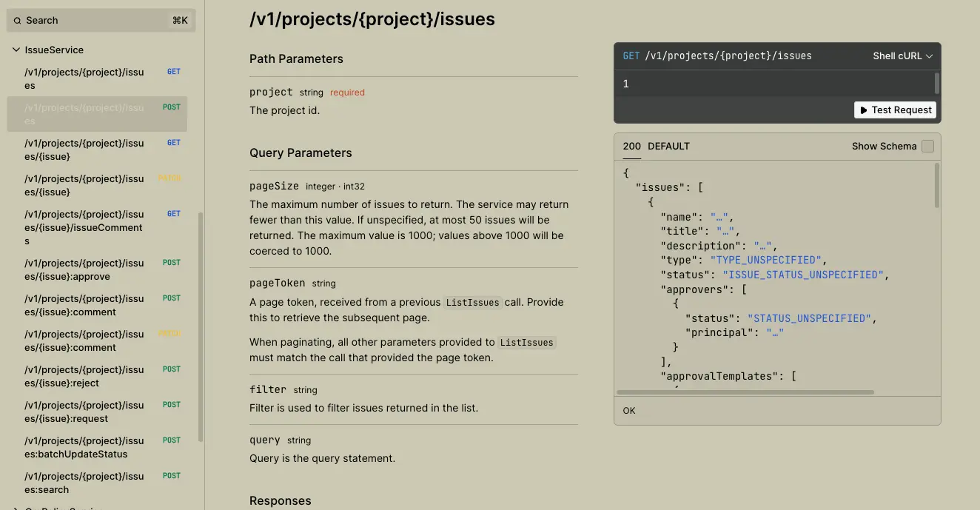The height and width of the screenshot is (510, 980).
Task: Open the Shell cURL language dropdown
Action: (x=902, y=55)
